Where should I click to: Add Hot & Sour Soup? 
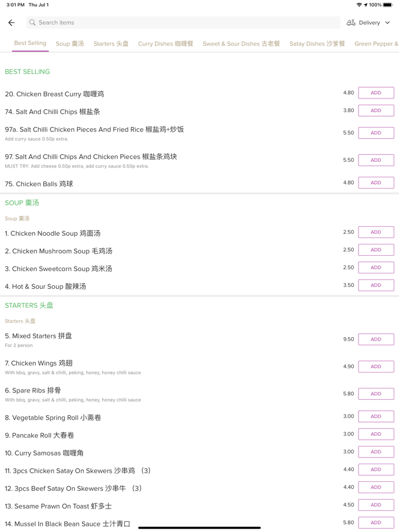pos(376,285)
